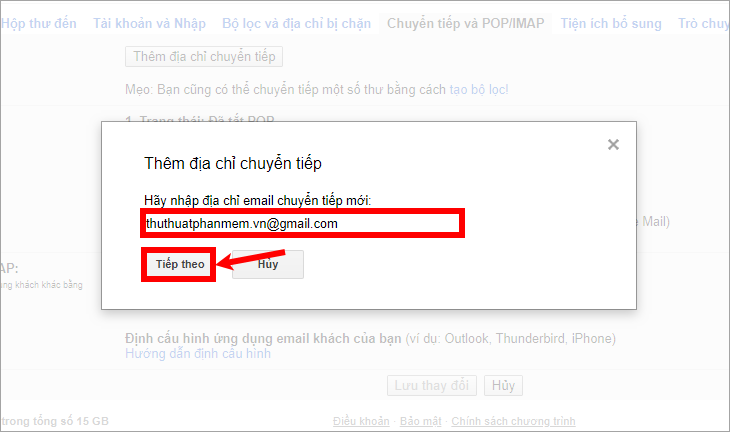Screen dimensions: 730x432
Task: Click the Định cấu hình ứng dụng email text
Action: tap(263, 338)
